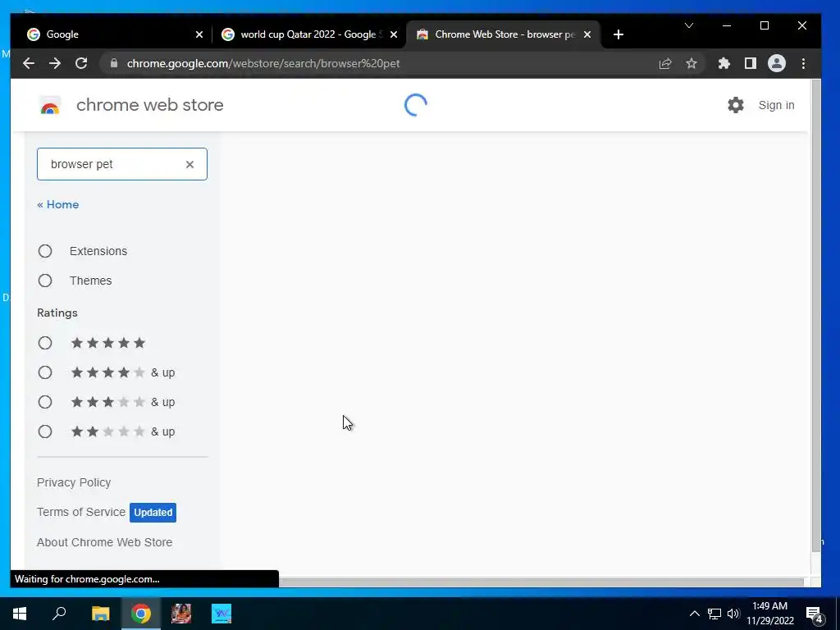Select the Chrome Web Store tab
This screenshot has height=630, width=840.
pyautogui.click(x=504, y=34)
